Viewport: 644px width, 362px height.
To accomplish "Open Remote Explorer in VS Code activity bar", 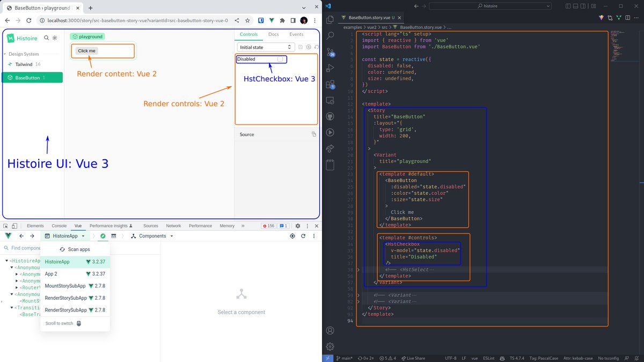I will (331, 100).
